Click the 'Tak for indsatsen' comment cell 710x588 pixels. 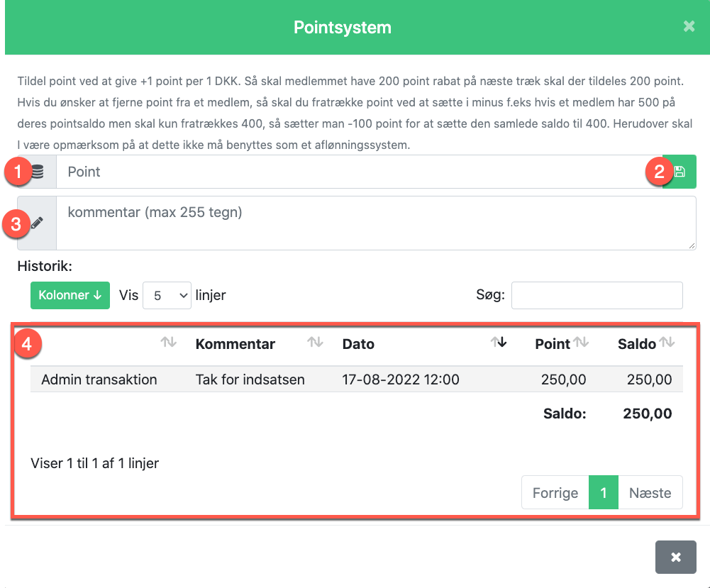click(x=250, y=379)
